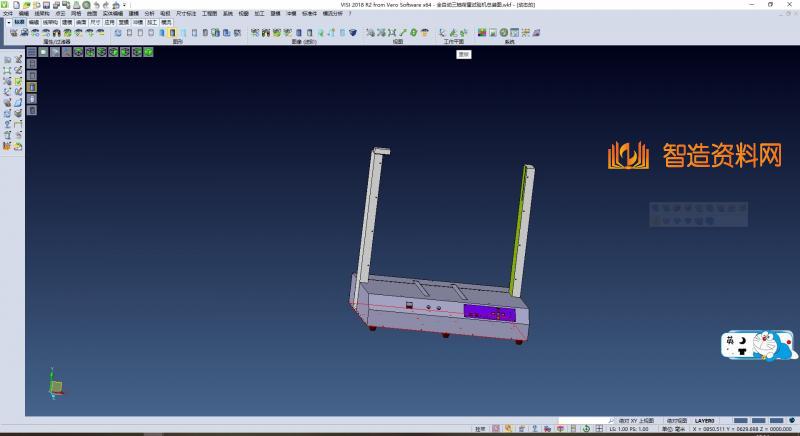Open the 文件 menu
This screenshot has width=800, height=436.
click(x=8, y=13)
